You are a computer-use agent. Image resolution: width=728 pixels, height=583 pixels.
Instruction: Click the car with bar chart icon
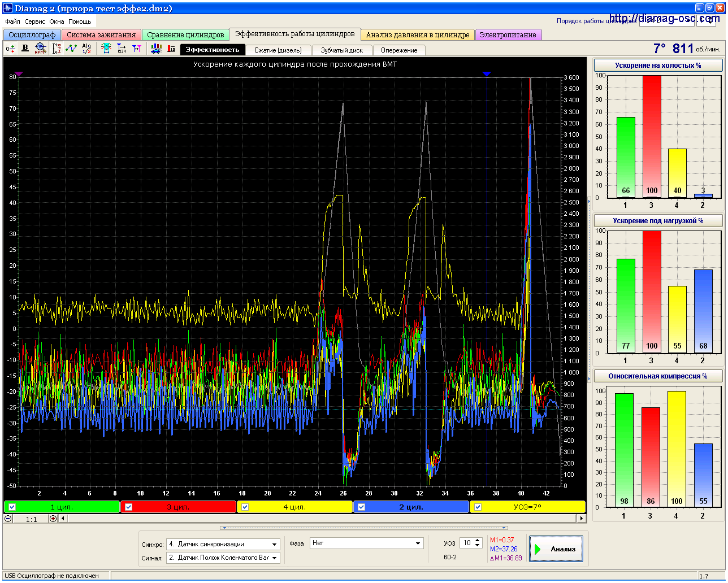point(156,49)
